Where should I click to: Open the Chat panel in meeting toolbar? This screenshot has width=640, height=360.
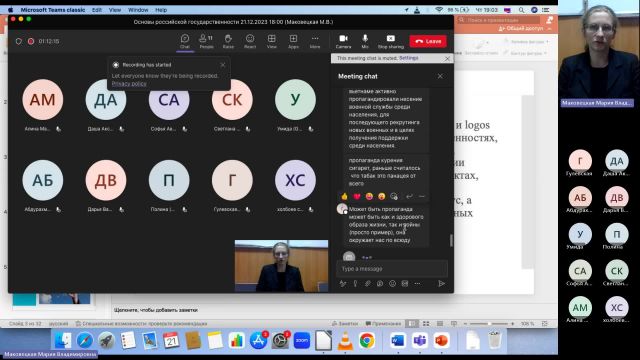(185, 41)
